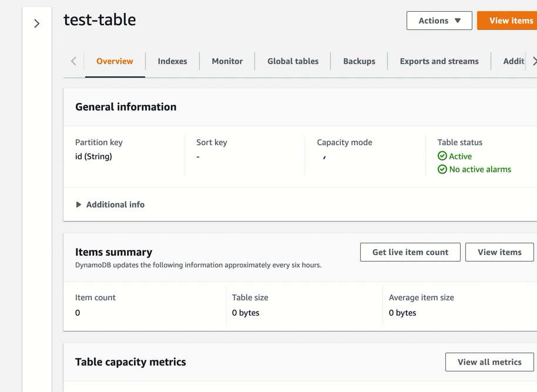Click View items in Items summary

499,252
